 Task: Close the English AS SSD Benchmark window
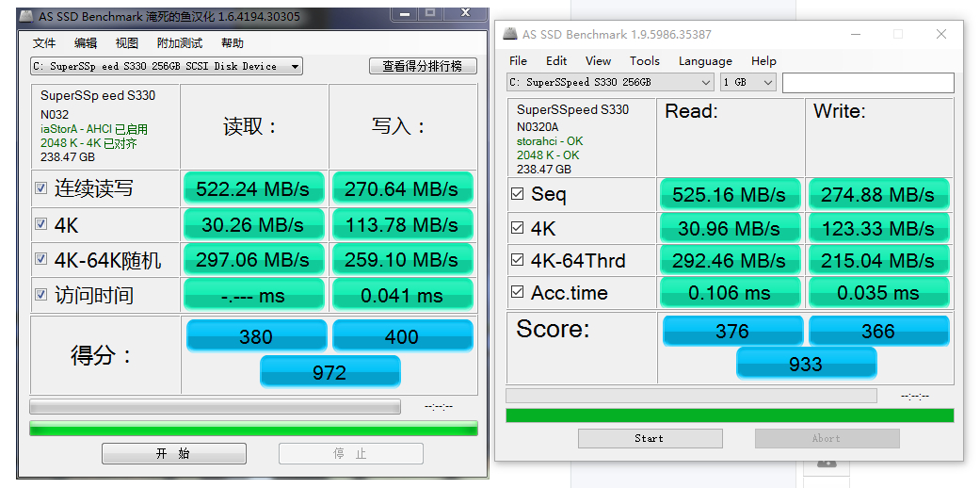[x=941, y=34]
